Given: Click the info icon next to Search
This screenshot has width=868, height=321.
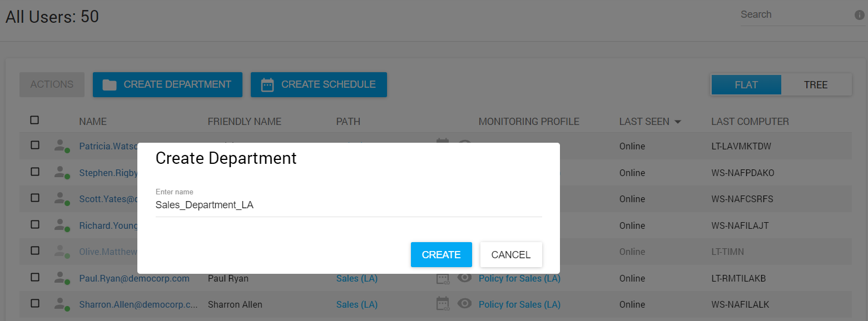Looking at the screenshot, I should 859,15.
